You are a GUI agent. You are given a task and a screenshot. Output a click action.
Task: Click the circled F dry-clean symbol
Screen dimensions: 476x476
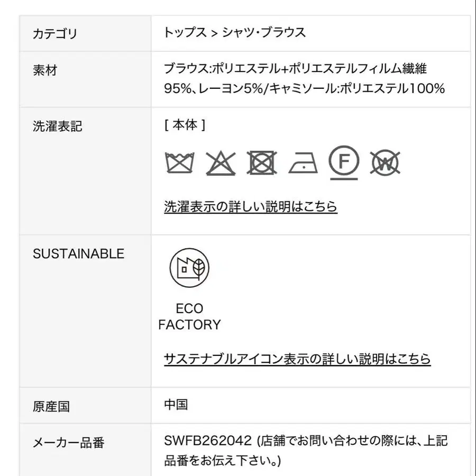pyautogui.click(x=344, y=163)
